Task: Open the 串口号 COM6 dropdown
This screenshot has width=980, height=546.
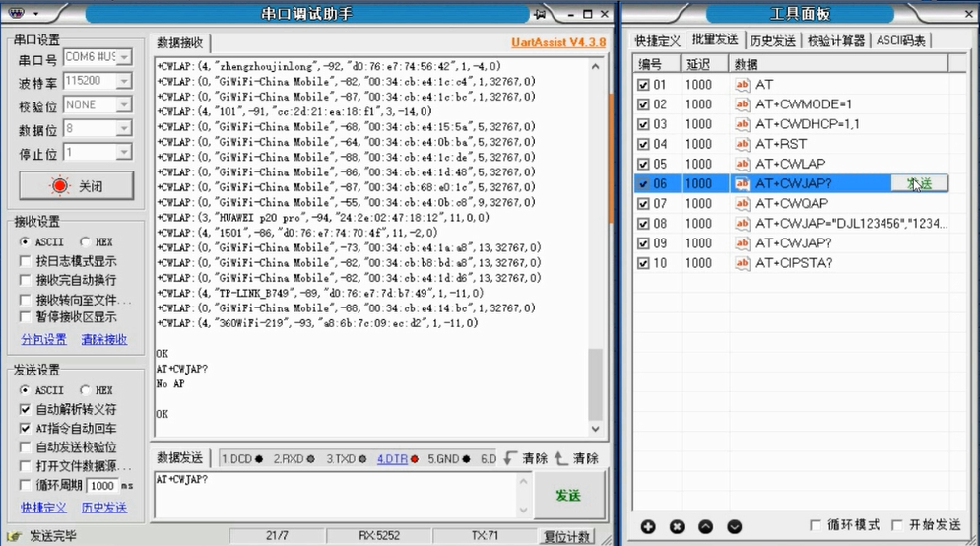Action: pyautogui.click(x=124, y=57)
